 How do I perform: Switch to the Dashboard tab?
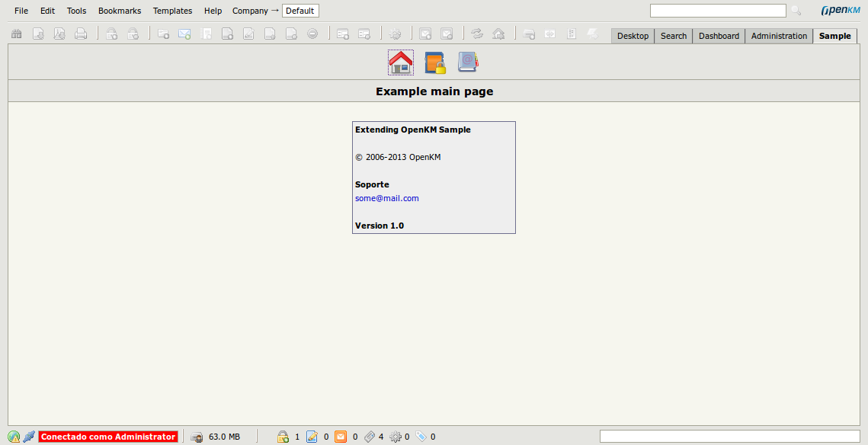719,36
